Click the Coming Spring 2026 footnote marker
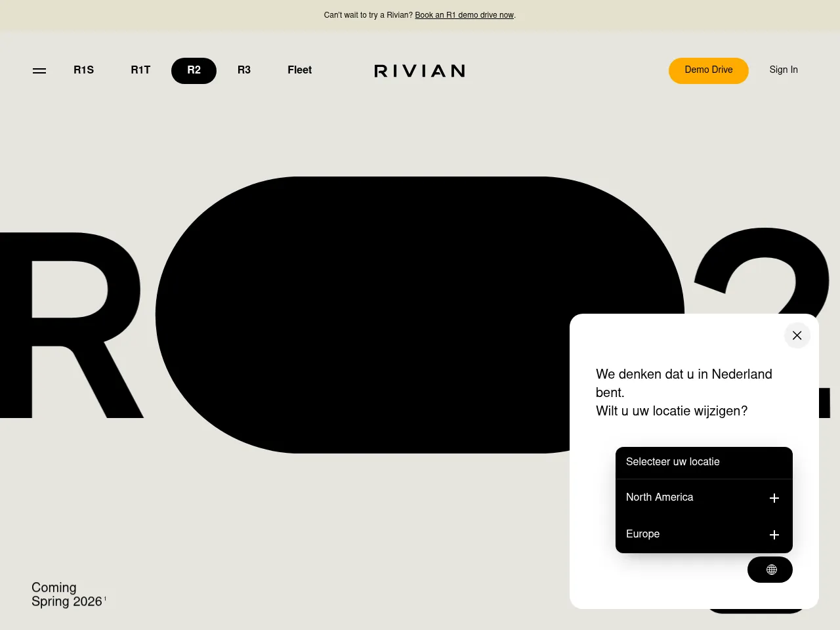The height and width of the screenshot is (630, 840). 104,598
